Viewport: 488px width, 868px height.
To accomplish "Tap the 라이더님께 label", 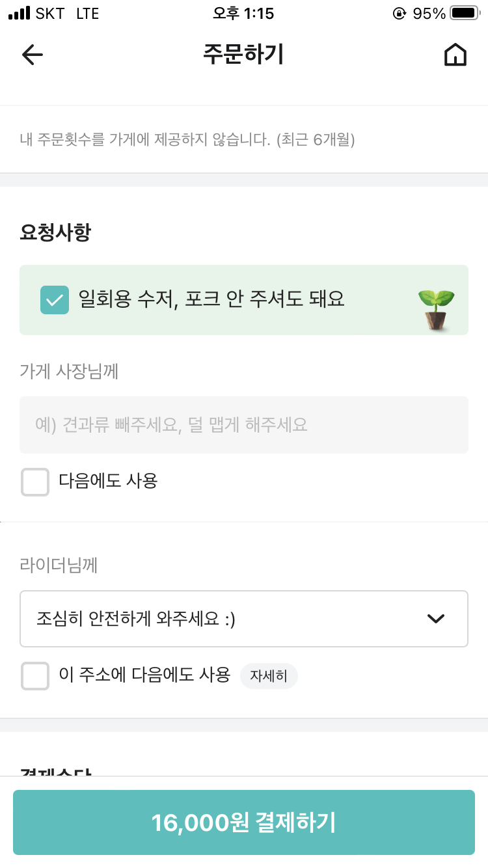I will [59, 565].
